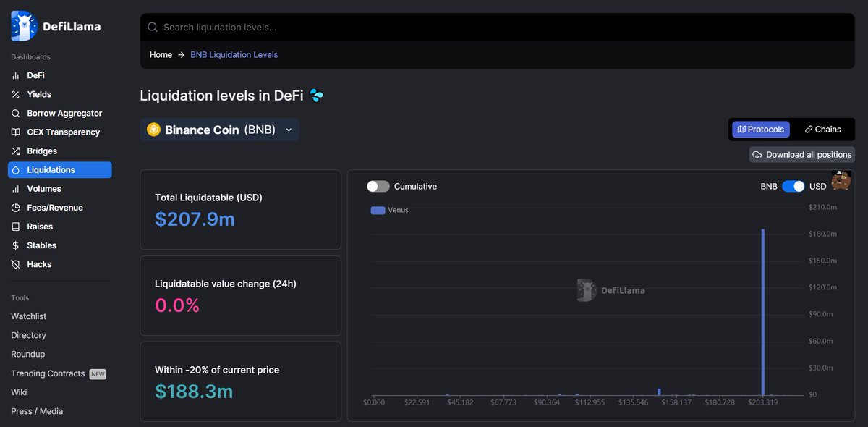868x427 pixels.
Task: Click the 0.0% value change figure
Action: pos(177,305)
